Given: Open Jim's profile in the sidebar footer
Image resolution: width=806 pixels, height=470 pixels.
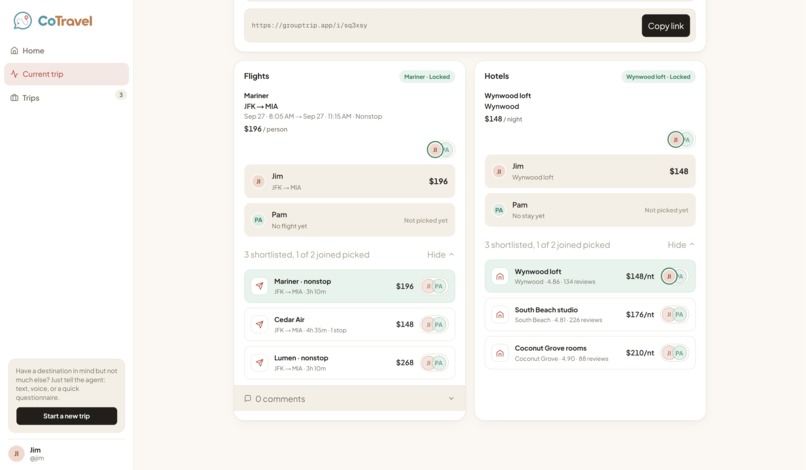Looking at the screenshot, I should pos(66,454).
